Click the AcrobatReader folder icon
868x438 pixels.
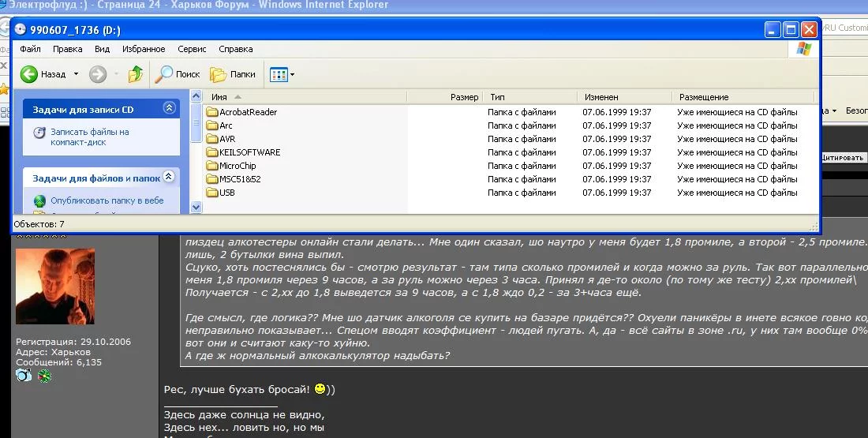(x=211, y=112)
